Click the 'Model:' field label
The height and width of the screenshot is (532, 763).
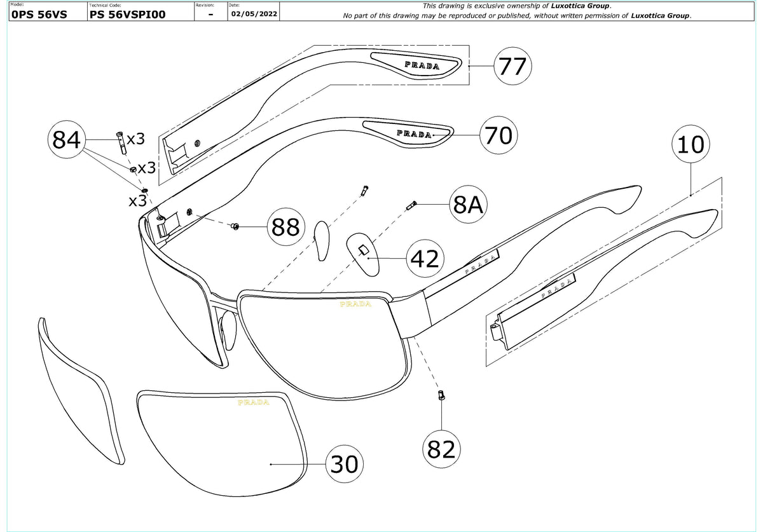pyautogui.click(x=18, y=4)
